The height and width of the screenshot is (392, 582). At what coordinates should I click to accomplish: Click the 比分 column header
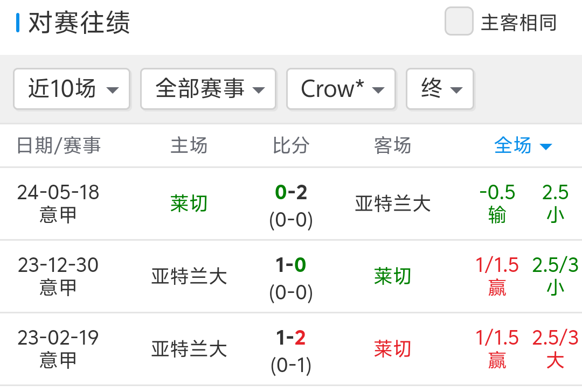point(291,145)
